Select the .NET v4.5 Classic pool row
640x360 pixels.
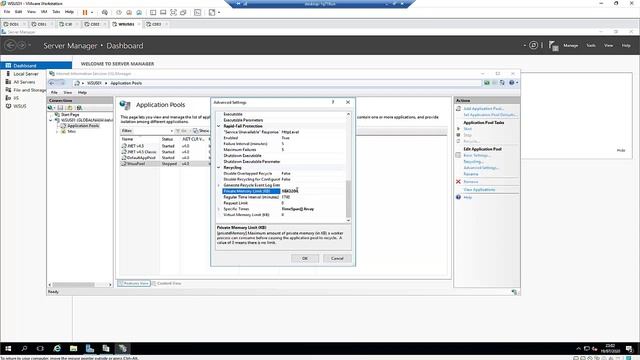coord(165,152)
